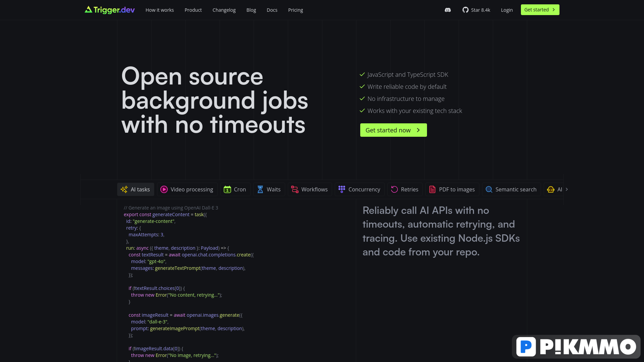
Task: Click 'Write reliable code by default' text
Action: click(407, 87)
